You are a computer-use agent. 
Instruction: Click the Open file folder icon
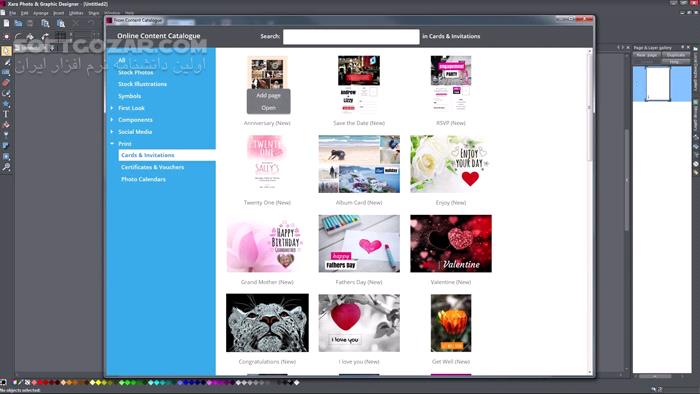click(18, 23)
